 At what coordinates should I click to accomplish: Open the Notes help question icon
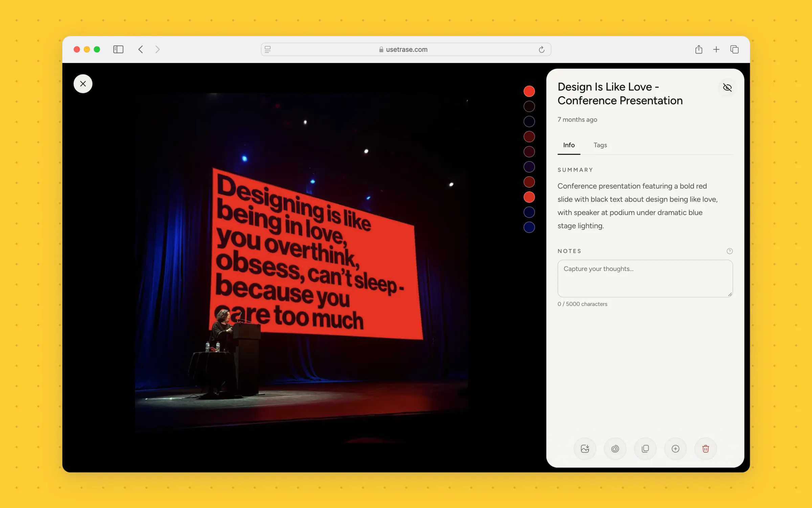click(x=729, y=251)
